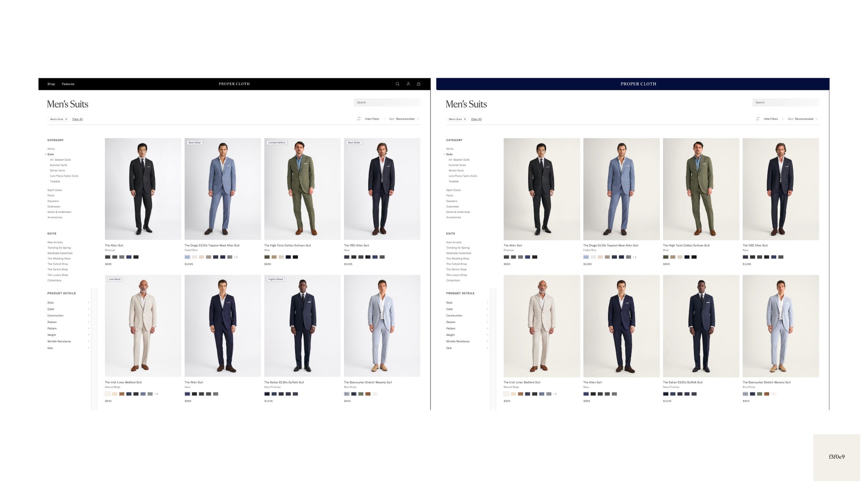Open the Features menu in black header
Image resolution: width=868 pixels, height=488 pixels.
click(x=68, y=84)
